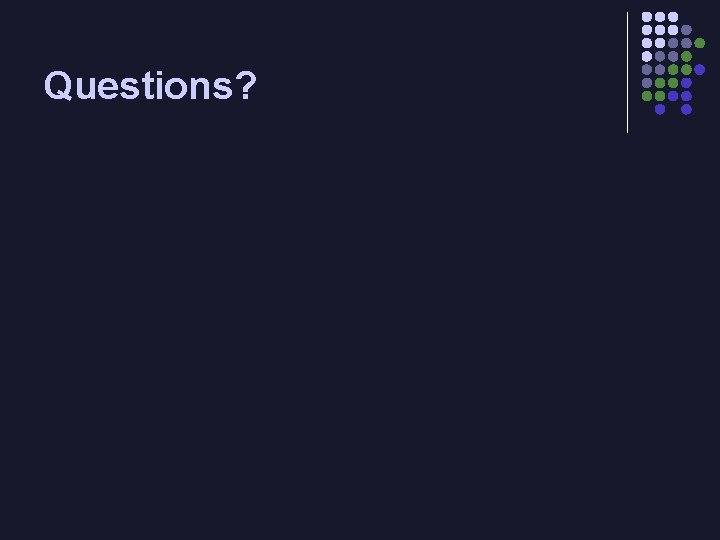Click the question mark in the title
Screen dimensions: 720x540
246,87
